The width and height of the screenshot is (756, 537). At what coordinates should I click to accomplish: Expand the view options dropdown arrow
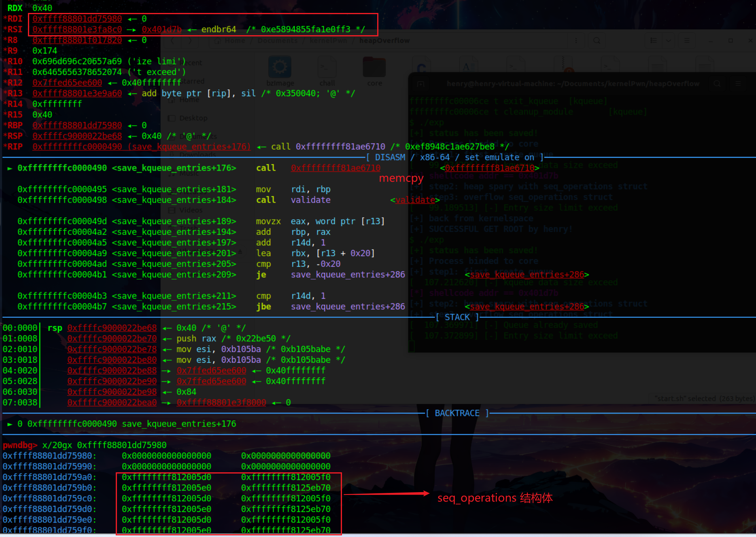[669, 40]
